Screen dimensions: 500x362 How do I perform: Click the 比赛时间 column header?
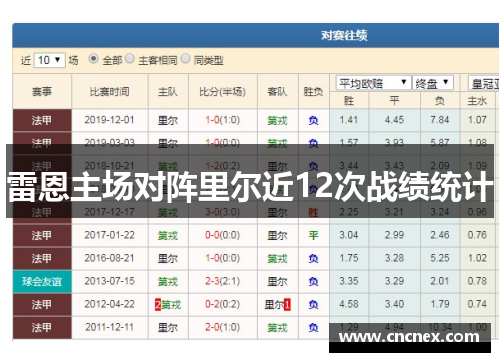click(110, 91)
